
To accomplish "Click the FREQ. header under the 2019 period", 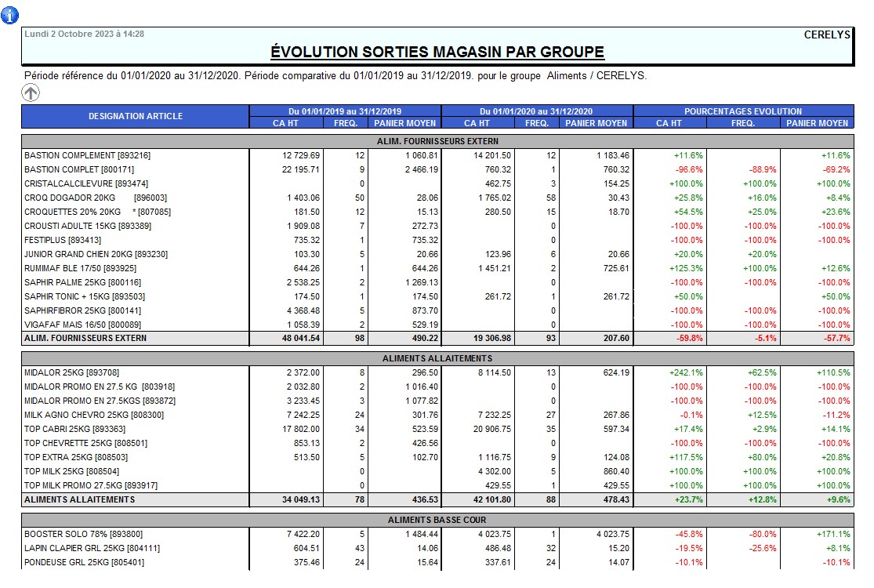I will click(x=345, y=123).
